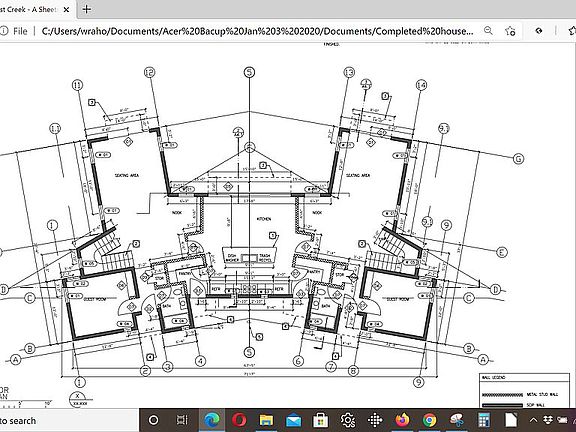This screenshot has height=432, width=576.
Task: Close the Creek - A Sheet tab
Action: pyautogui.click(x=66, y=10)
